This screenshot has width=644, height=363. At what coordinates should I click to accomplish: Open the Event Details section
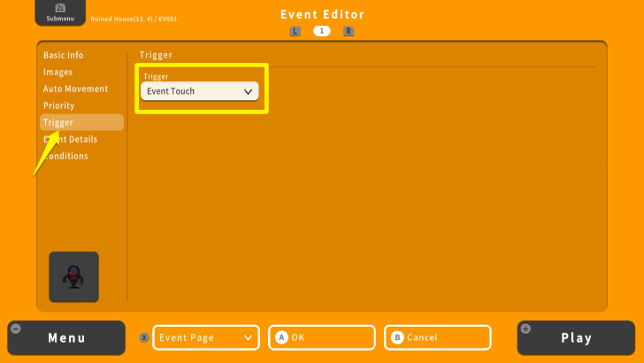click(x=70, y=139)
